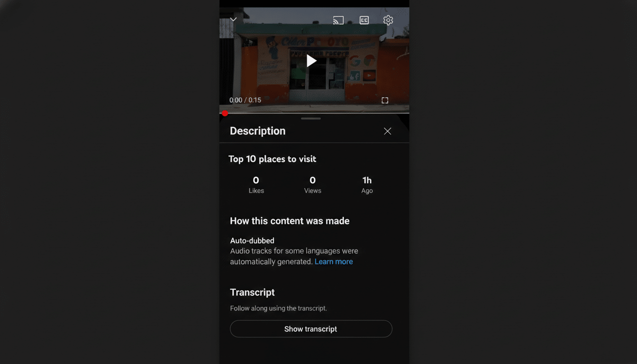
Task: Tap the Transcript section heading
Action: pyautogui.click(x=252, y=292)
